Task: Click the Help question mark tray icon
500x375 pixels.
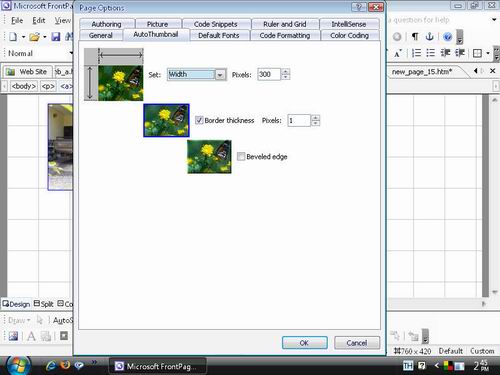Action: coord(422,366)
